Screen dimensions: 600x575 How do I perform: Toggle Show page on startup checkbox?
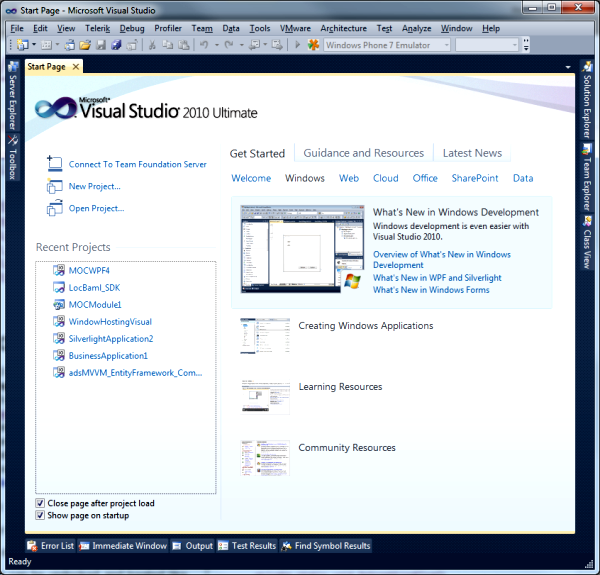[x=40, y=515]
